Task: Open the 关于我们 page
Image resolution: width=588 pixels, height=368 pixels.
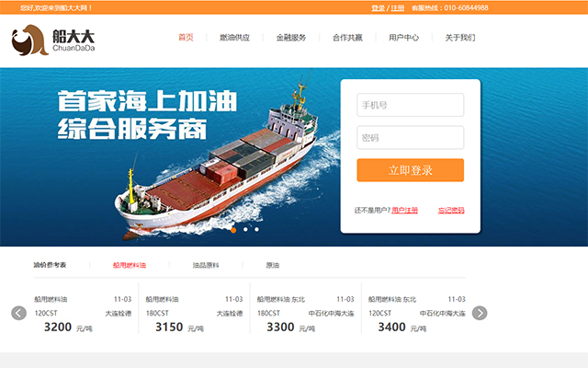Action: tap(459, 37)
